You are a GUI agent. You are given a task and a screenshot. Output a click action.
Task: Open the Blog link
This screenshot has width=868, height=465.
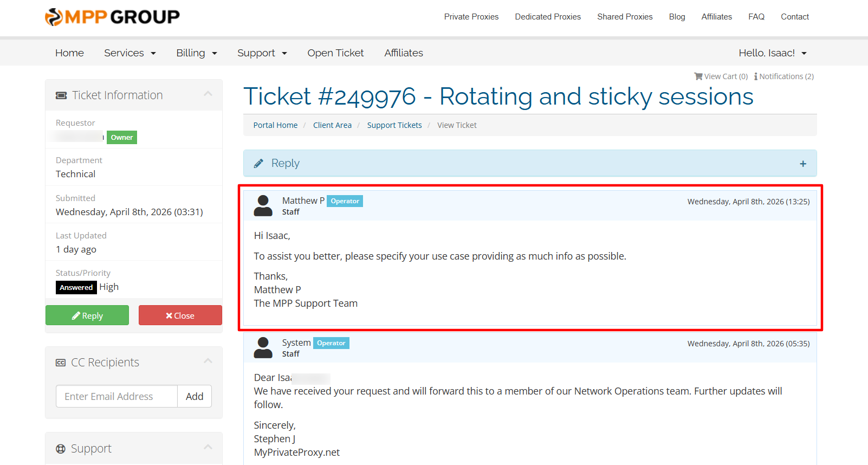coord(677,17)
